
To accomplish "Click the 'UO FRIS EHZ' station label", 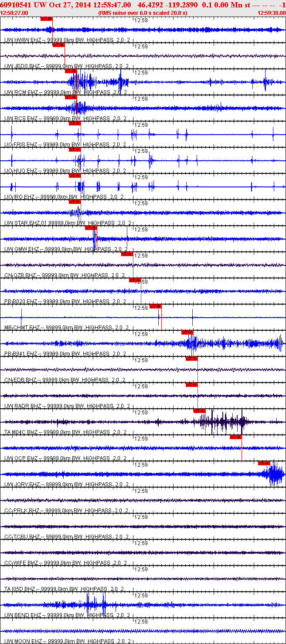I will click(20, 145).
